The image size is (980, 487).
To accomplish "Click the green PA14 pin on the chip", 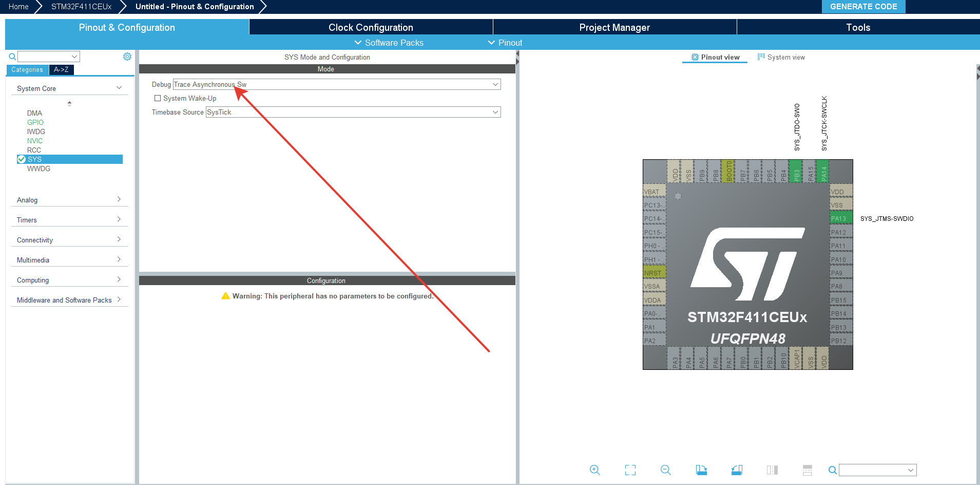I will pyautogui.click(x=823, y=172).
